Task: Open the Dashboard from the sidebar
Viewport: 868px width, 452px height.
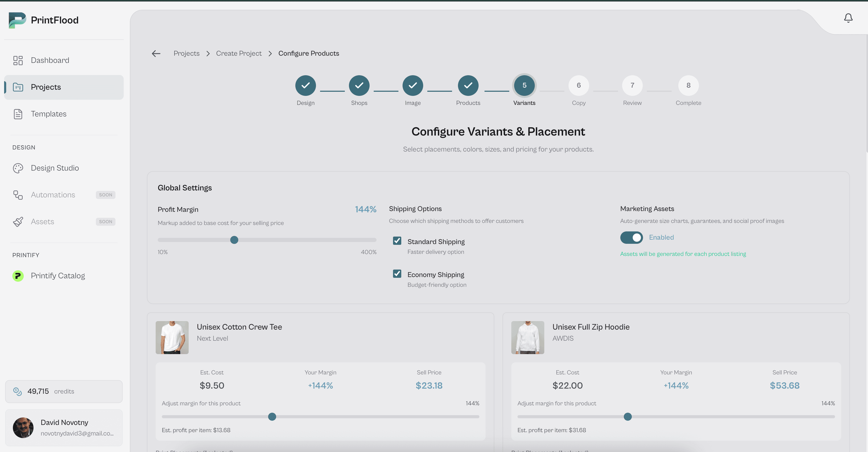Action: 50,60
